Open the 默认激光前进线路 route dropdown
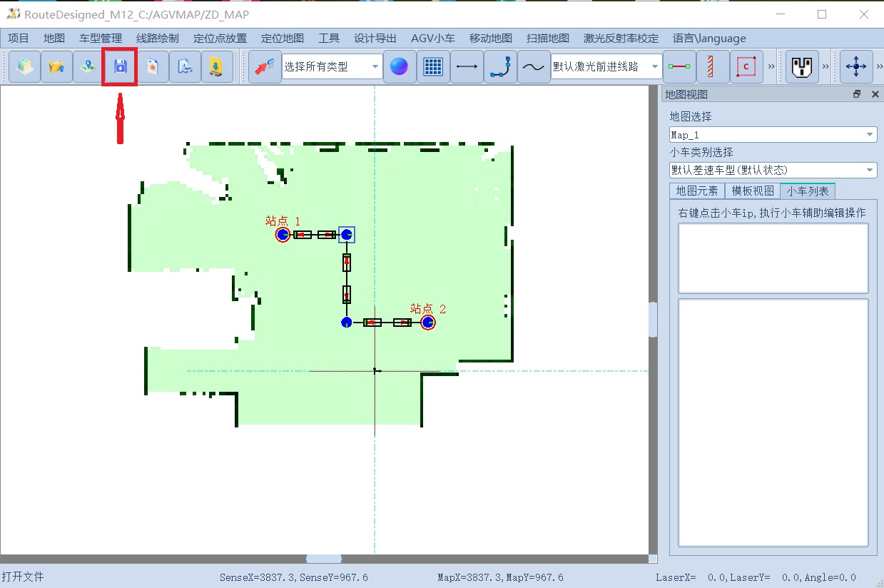This screenshot has height=588, width=884. tap(606, 67)
